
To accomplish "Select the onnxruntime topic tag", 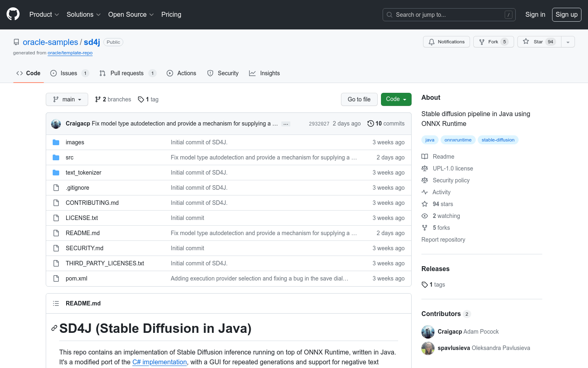I will click(x=458, y=140).
